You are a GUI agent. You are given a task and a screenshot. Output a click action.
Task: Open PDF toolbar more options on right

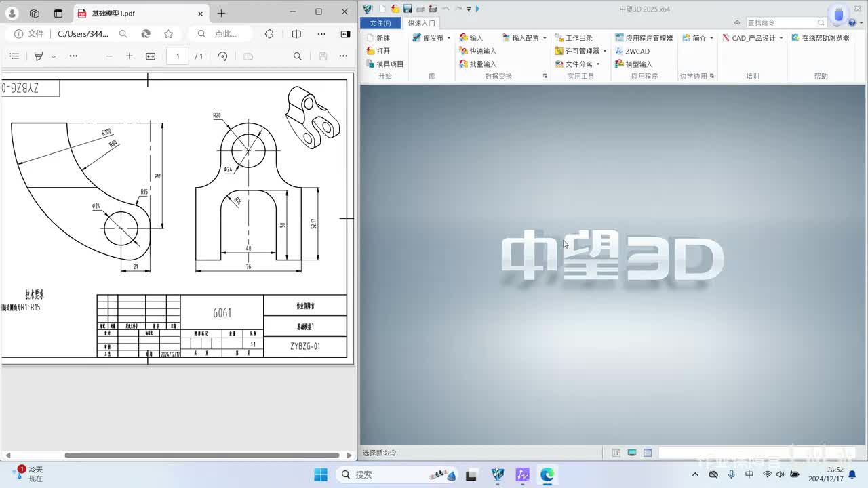click(x=344, y=56)
